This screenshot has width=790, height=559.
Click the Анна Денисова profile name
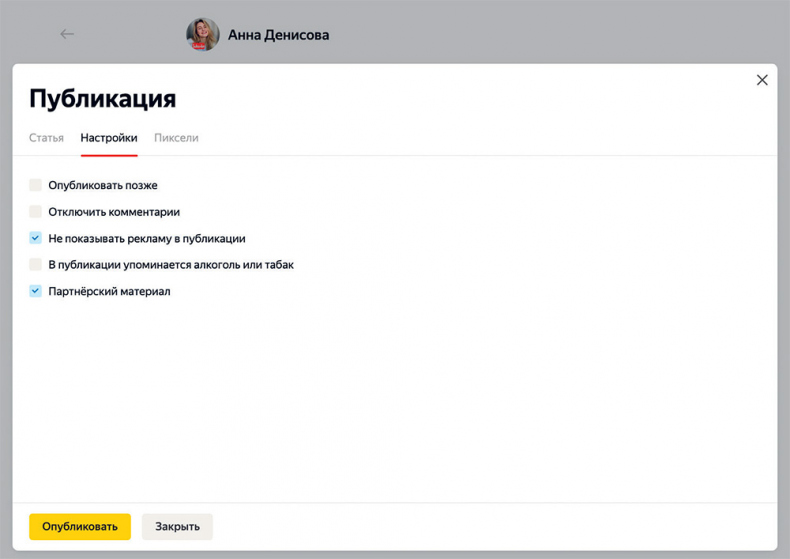click(278, 35)
